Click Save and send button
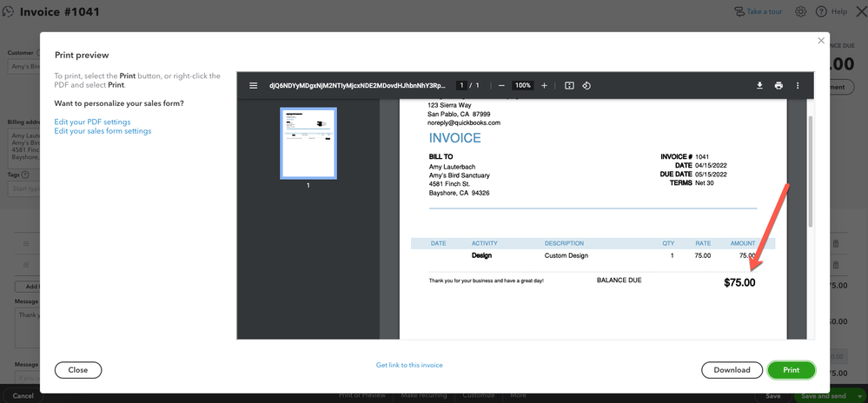This screenshot has width=868, height=403. pos(824,396)
